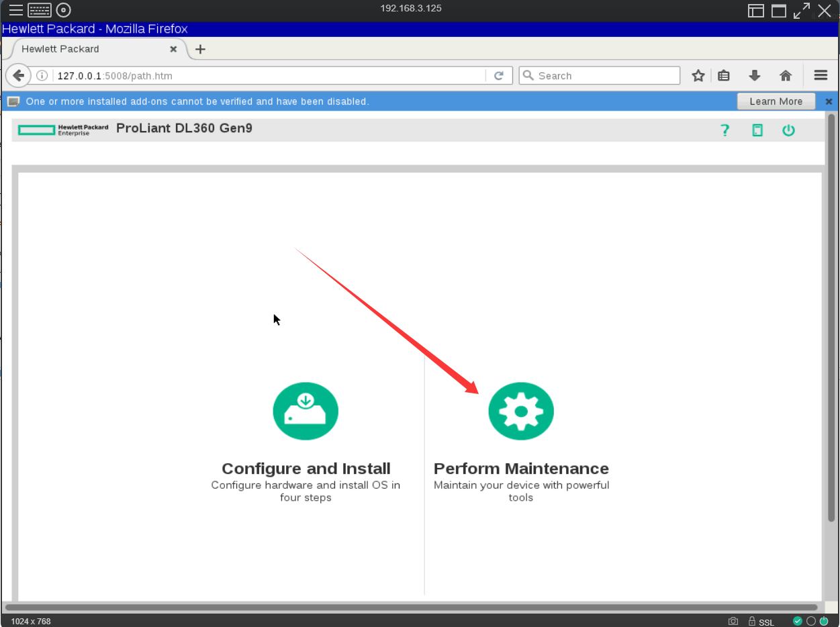Image resolution: width=840 pixels, height=627 pixels.
Task: Click the SSL lock icon in status bar
Action: [752, 621]
